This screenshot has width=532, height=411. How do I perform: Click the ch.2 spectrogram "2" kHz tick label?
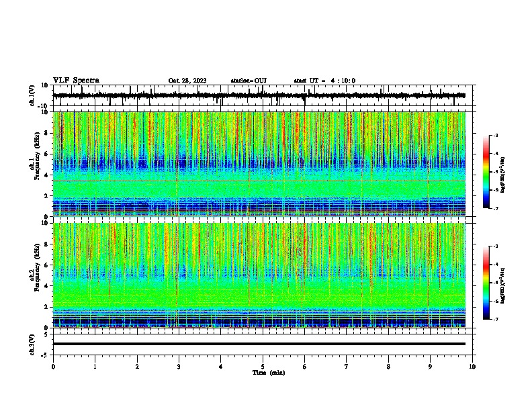(x=46, y=307)
